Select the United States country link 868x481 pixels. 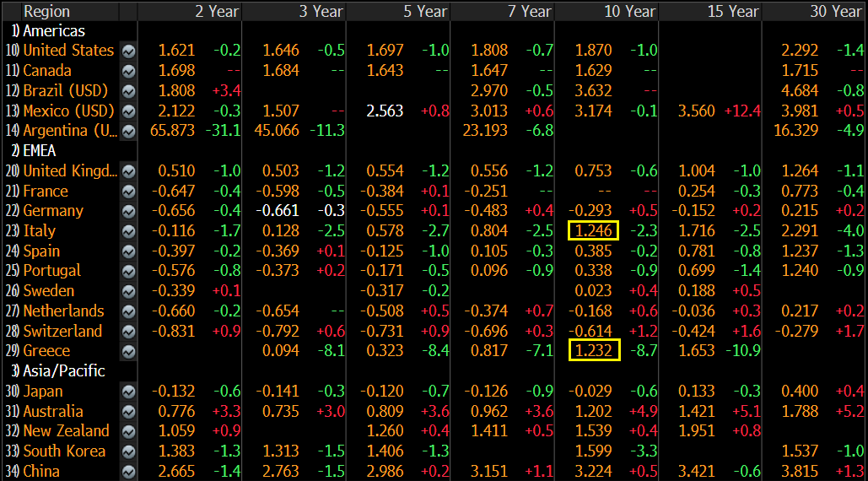coord(68,51)
